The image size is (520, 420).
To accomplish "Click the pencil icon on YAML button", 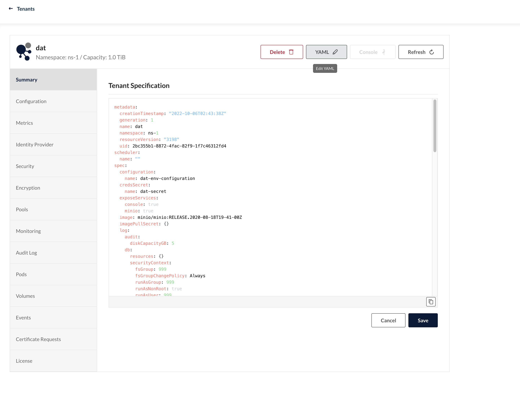I will tap(335, 52).
